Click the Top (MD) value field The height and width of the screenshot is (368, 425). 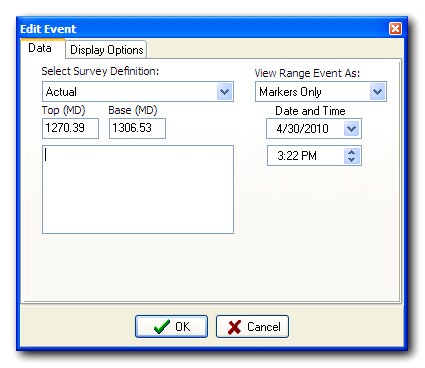click(70, 128)
